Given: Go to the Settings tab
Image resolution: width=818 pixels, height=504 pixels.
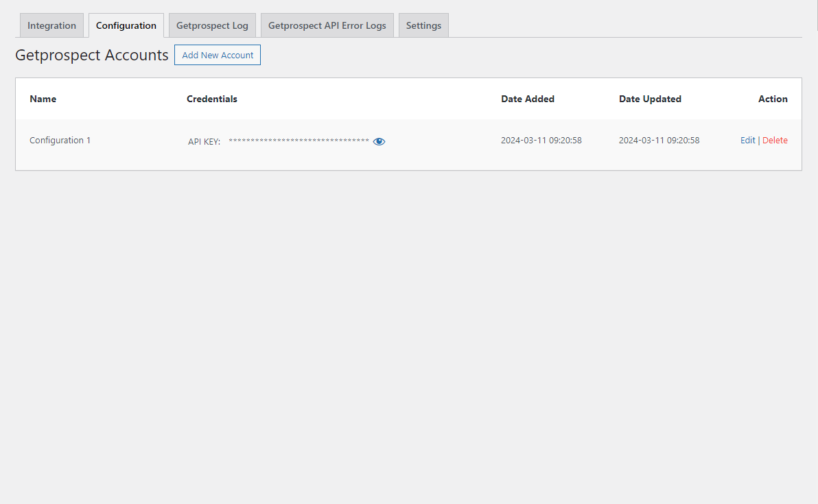Looking at the screenshot, I should (423, 25).
